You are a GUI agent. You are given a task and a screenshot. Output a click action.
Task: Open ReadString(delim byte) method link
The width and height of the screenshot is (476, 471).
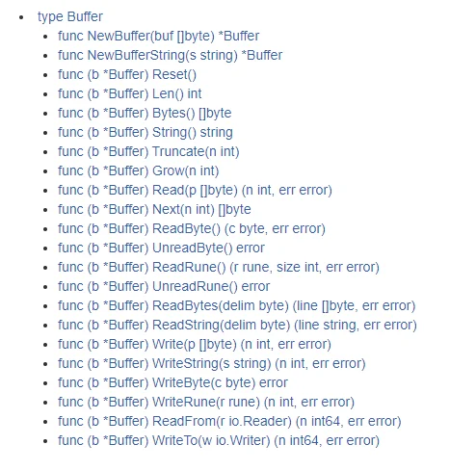pos(237,325)
